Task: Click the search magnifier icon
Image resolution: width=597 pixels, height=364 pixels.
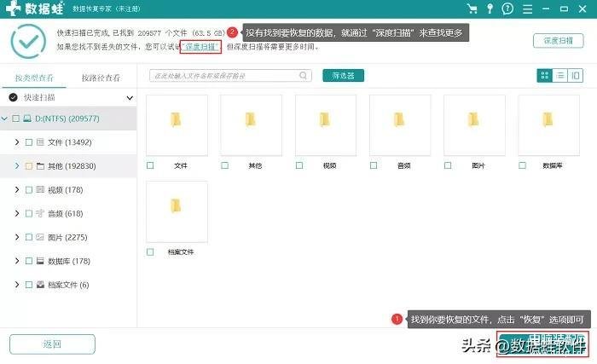Action: (303, 75)
